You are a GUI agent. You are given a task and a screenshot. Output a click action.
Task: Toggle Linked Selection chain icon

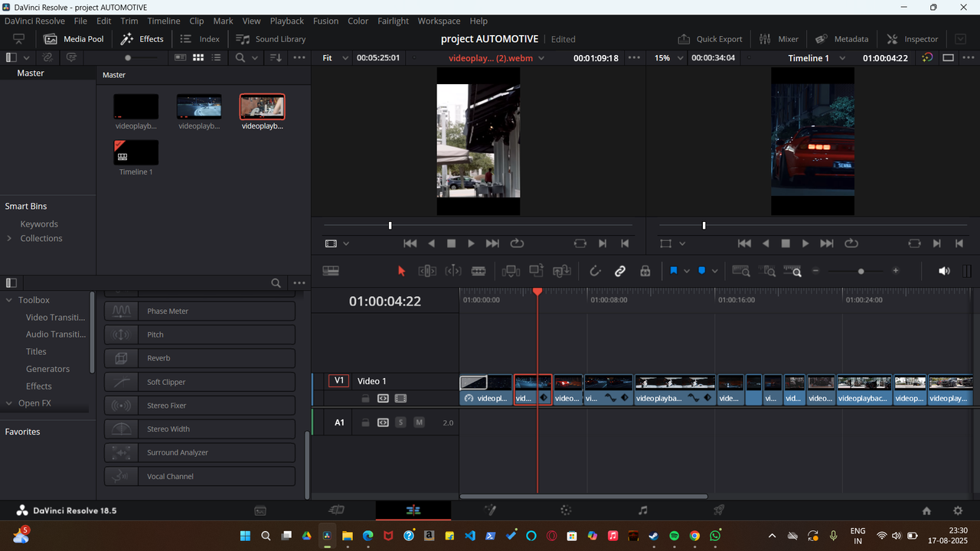(x=620, y=270)
